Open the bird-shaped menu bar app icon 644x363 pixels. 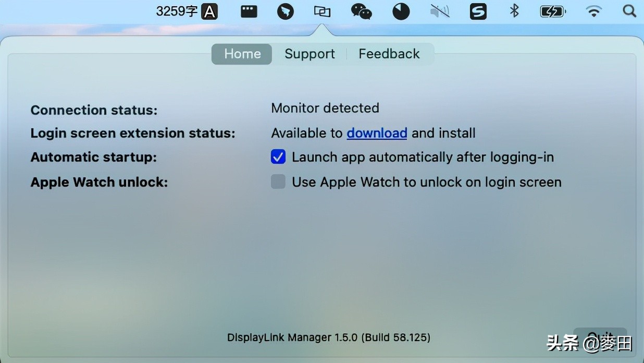286,11
